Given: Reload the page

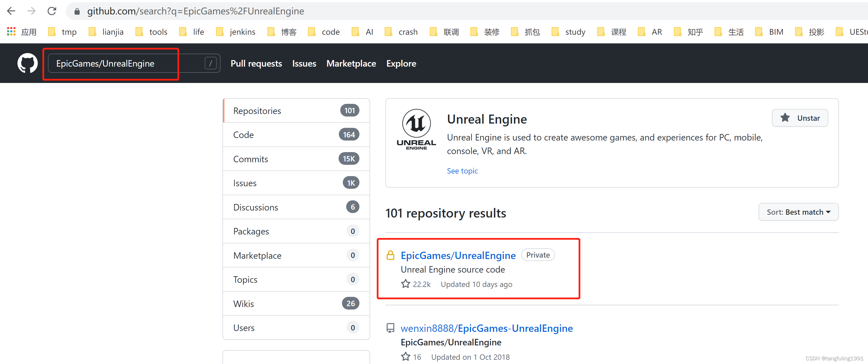Looking at the screenshot, I should click(x=52, y=11).
